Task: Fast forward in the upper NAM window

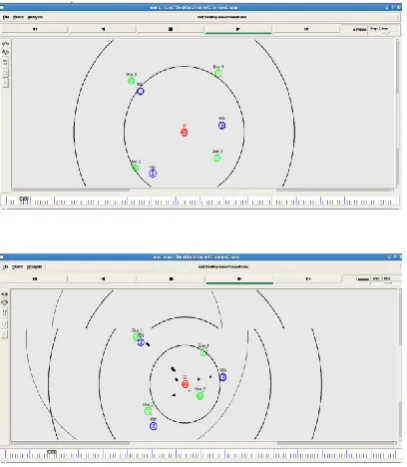Action: [306, 29]
